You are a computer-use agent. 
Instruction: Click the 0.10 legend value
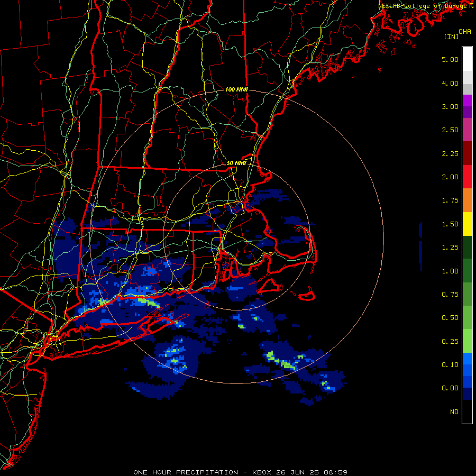pos(450,365)
